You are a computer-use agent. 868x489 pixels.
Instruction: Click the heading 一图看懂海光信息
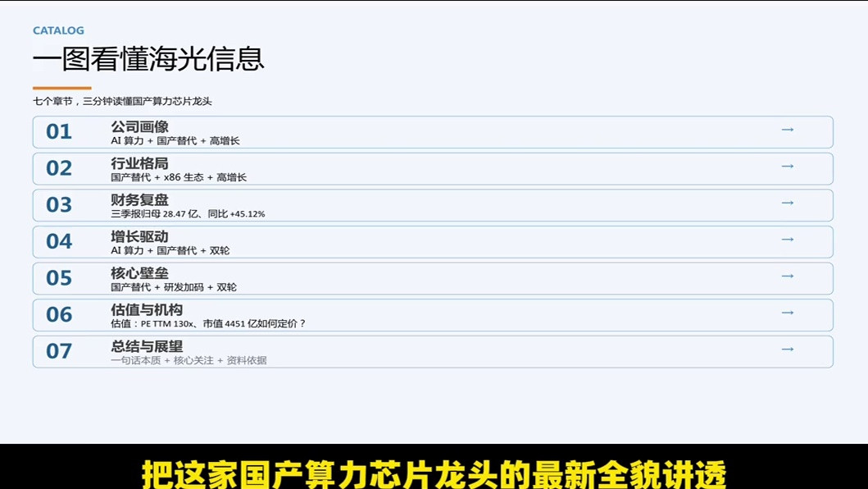coord(148,59)
